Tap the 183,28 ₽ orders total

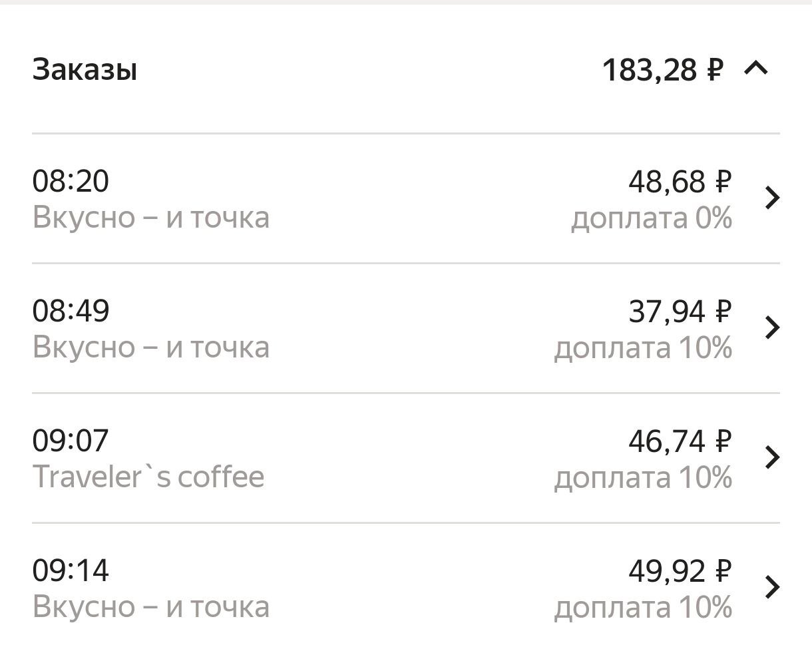pyautogui.click(x=662, y=69)
